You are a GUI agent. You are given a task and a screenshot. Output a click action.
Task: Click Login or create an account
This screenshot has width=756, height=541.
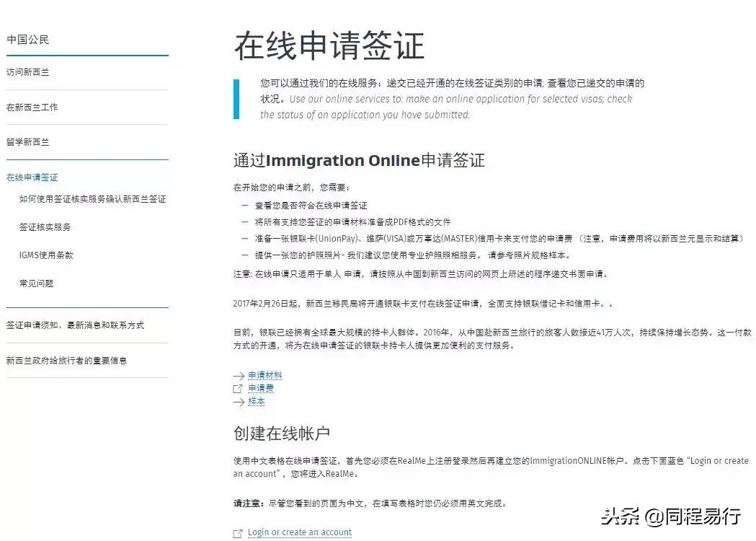[300, 532]
